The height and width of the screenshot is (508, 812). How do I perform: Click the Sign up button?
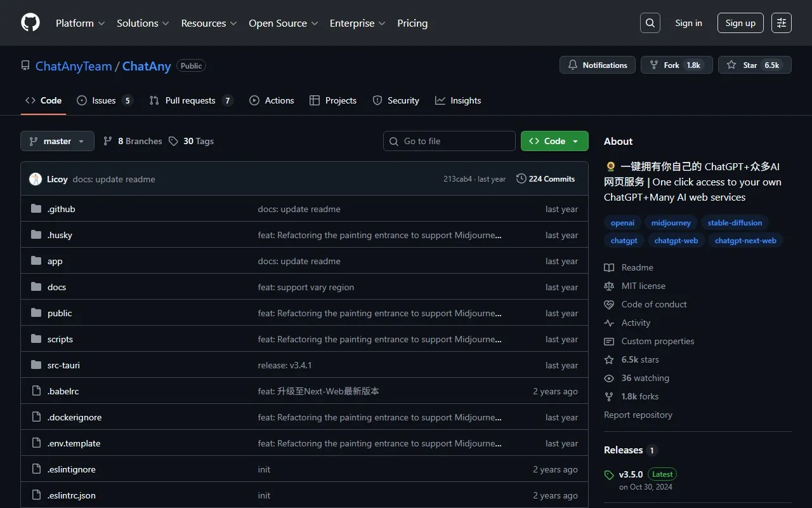(740, 23)
